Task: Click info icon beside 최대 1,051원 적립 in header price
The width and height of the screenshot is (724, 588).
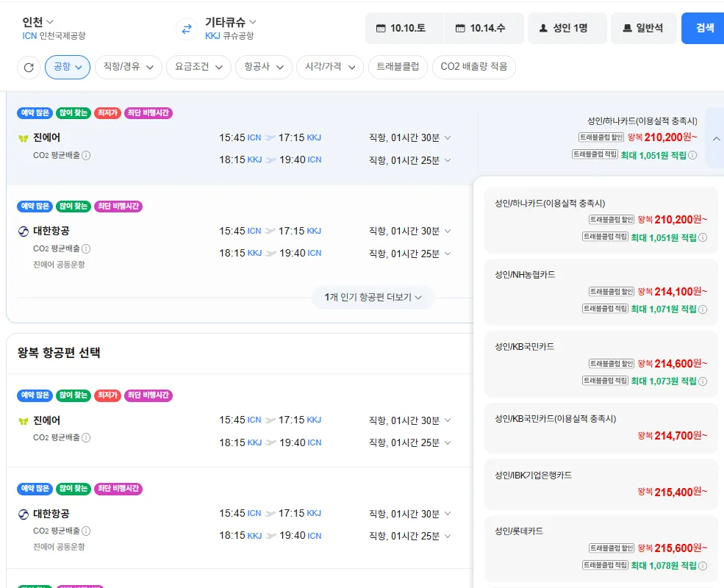Action: click(692, 155)
